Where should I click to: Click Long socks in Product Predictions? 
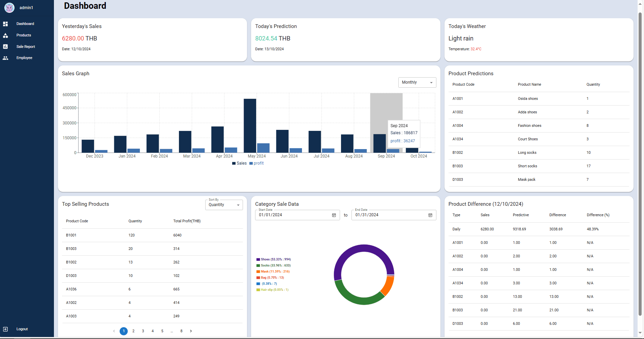coord(527,153)
